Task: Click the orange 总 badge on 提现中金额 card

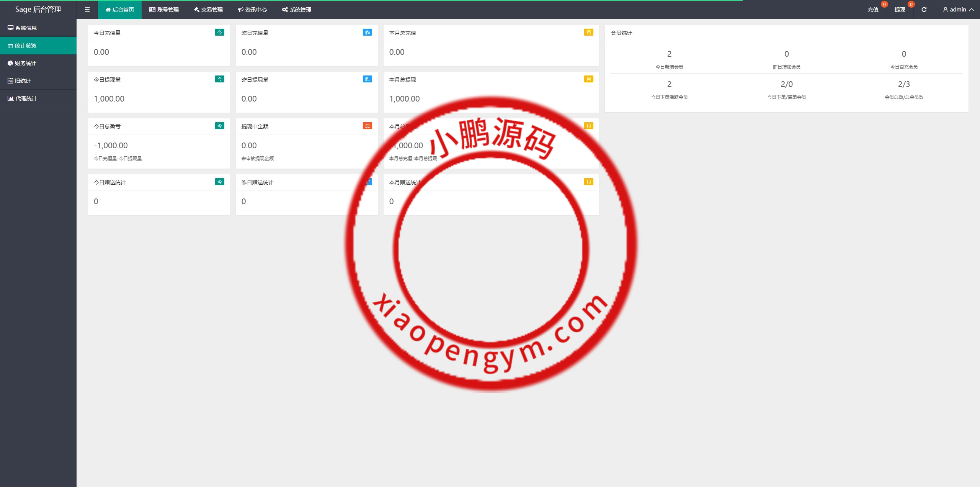Action: tap(367, 126)
